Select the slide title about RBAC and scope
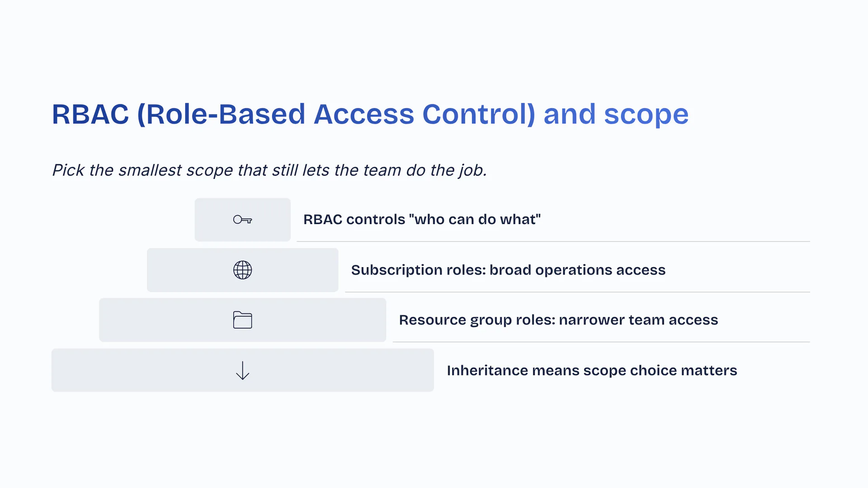868x488 pixels. click(370, 114)
